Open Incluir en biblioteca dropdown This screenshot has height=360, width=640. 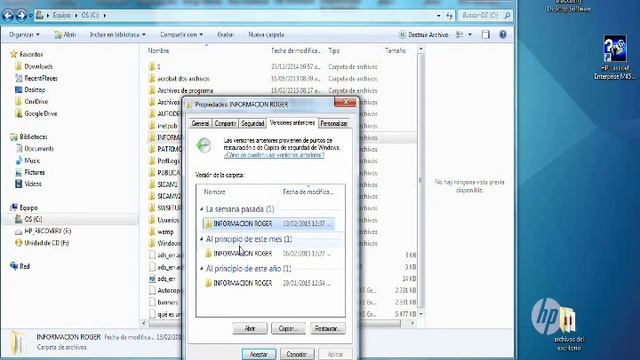point(118,35)
